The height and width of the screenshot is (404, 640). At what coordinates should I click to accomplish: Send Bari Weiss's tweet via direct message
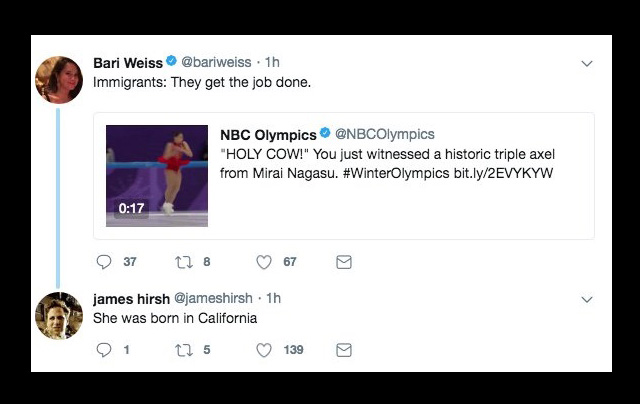click(344, 262)
